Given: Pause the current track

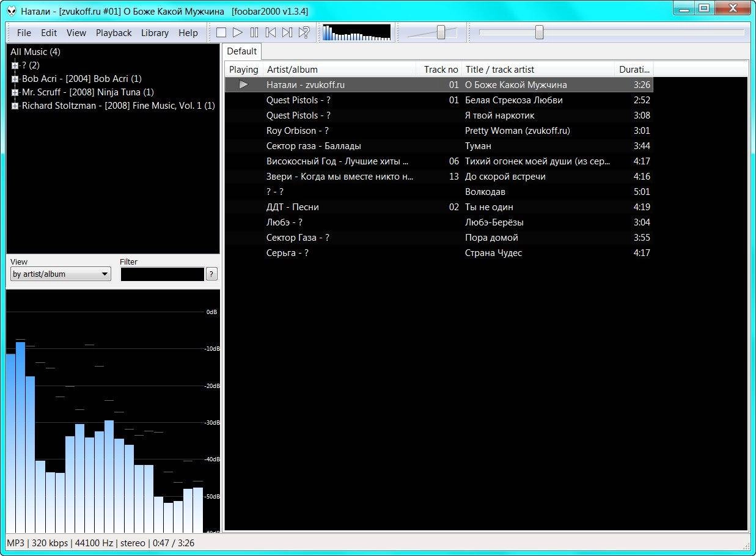Looking at the screenshot, I should 254,32.
